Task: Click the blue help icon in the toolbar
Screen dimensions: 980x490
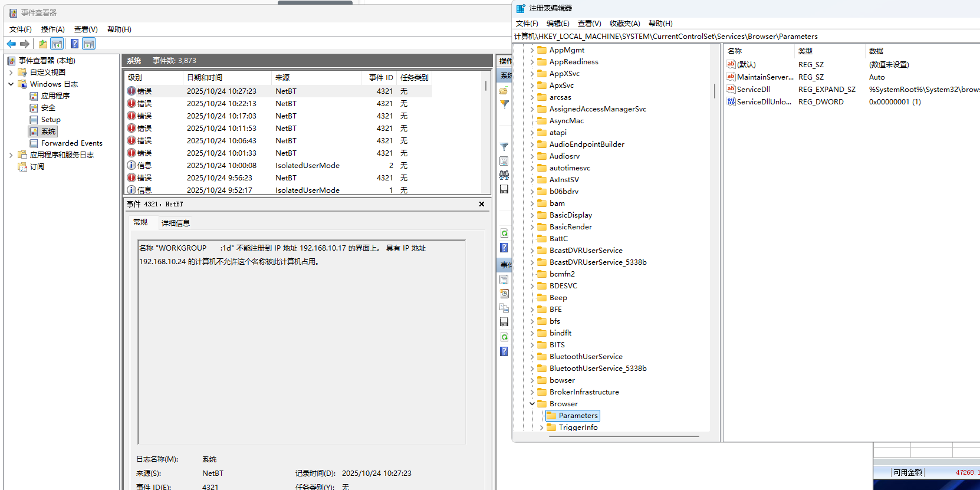Action: 75,44
